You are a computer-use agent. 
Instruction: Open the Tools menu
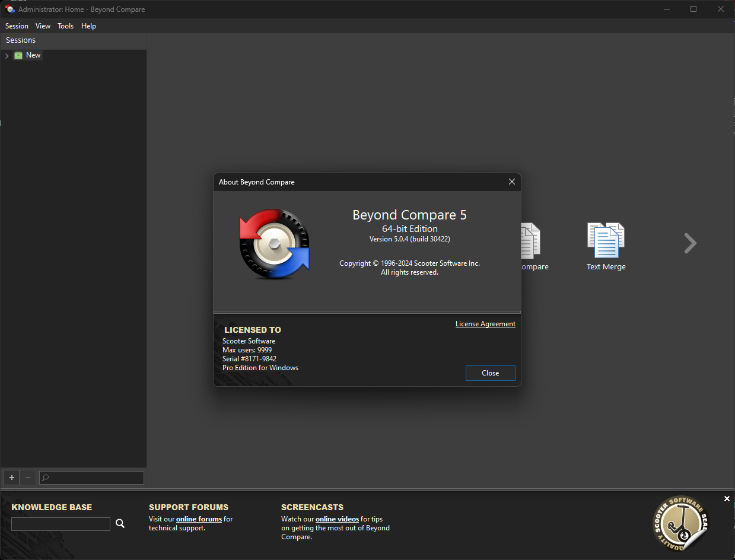click(66, 26)
